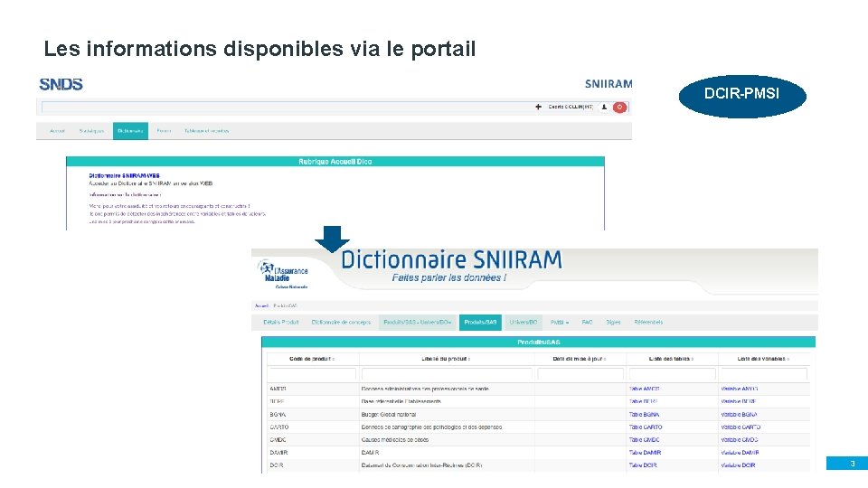The width and height of the screenshot is (868, 488).
Task: Open the Tableaux et requêtes tab
Action: 206,131
